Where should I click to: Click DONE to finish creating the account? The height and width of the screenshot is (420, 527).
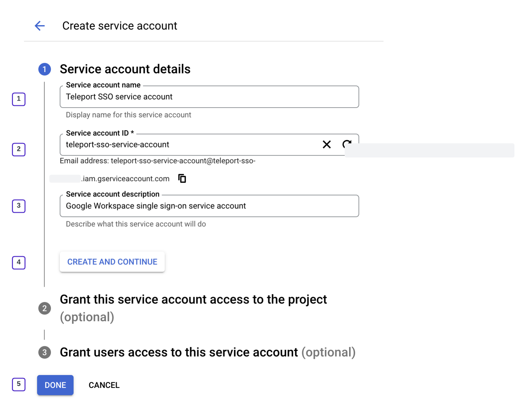click(x=55, y=385)
